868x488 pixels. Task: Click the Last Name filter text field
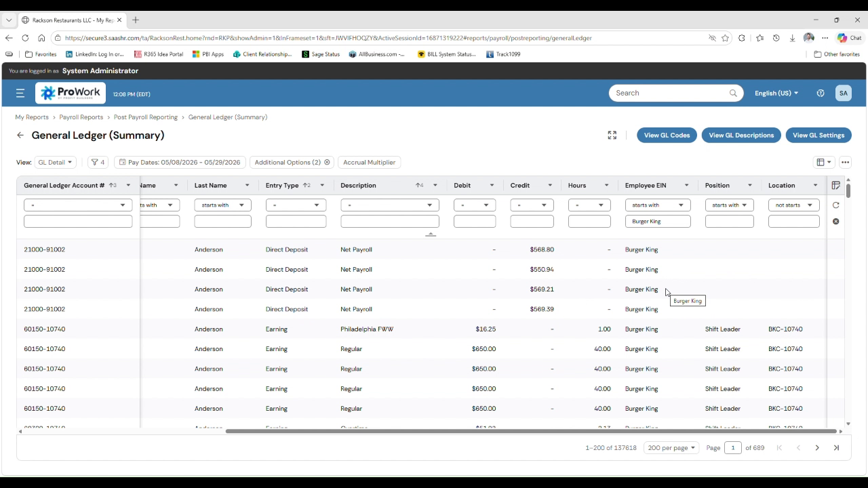point(222,221)
